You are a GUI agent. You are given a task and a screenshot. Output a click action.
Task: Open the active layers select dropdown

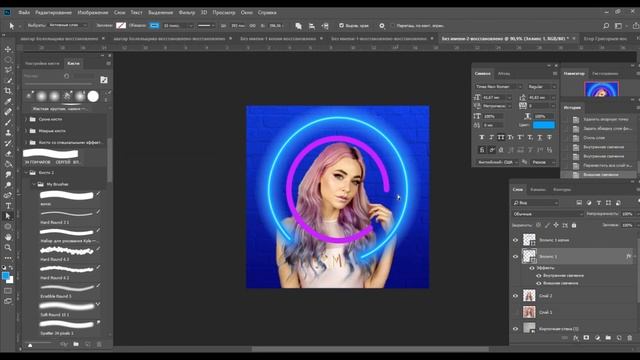point(68,25)
